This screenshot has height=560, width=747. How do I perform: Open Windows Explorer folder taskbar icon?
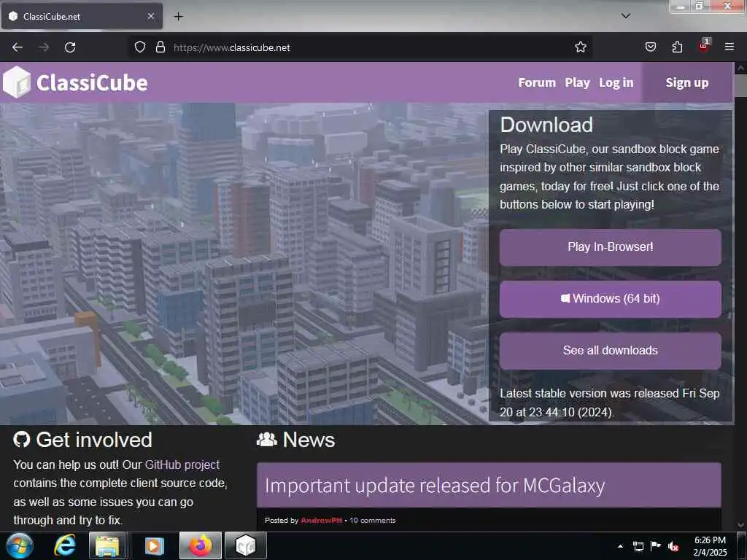click(107, 545)
